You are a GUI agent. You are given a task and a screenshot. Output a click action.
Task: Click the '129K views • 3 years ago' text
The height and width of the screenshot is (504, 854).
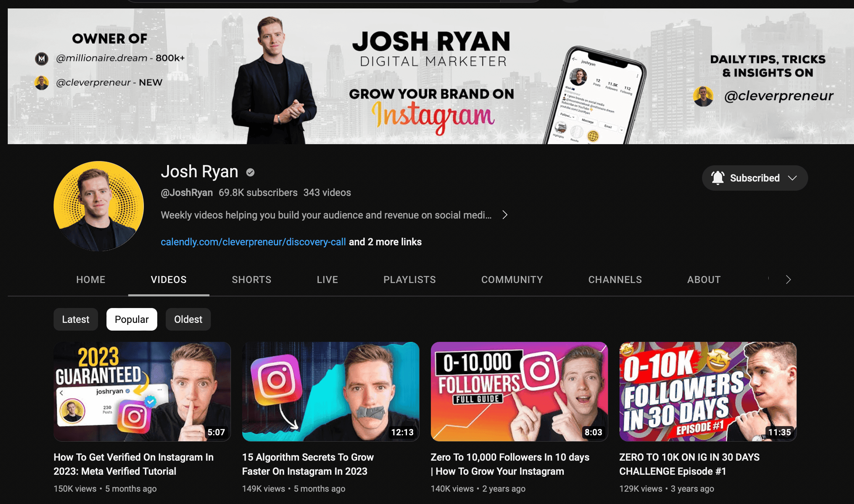click(x=667, y=489)
